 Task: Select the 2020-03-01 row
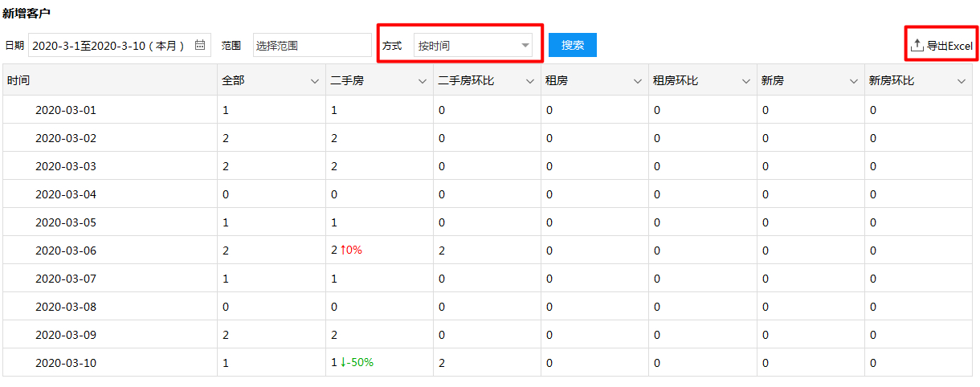tap(489, 109)
